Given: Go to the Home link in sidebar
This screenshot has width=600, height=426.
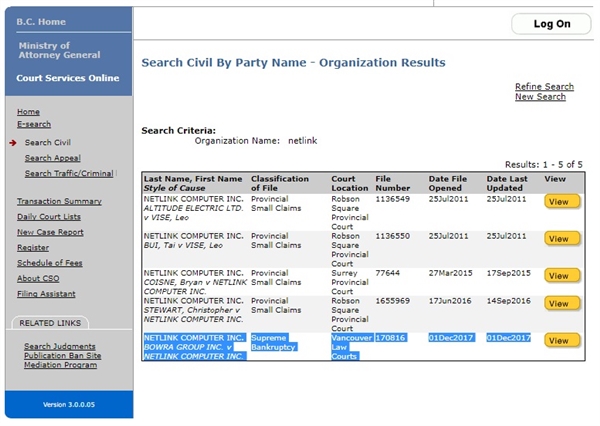Looking at the screenshot, I should pos(28,112).
